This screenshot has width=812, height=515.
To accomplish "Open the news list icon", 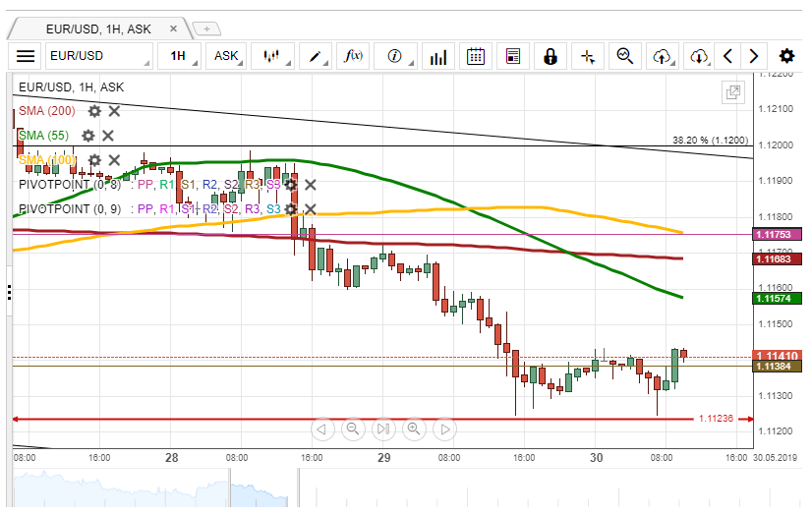I will (x=513, y=56).
